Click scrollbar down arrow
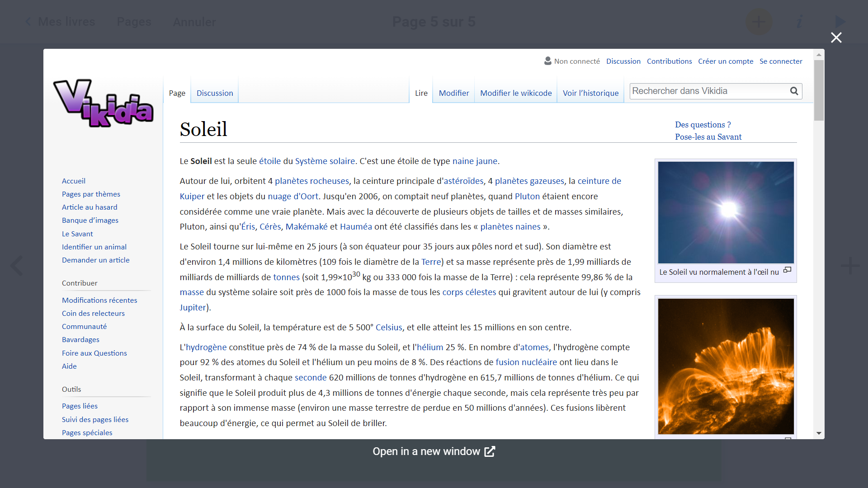The height and width of the screenshot is (488, 868). click(x=819, y=433)
